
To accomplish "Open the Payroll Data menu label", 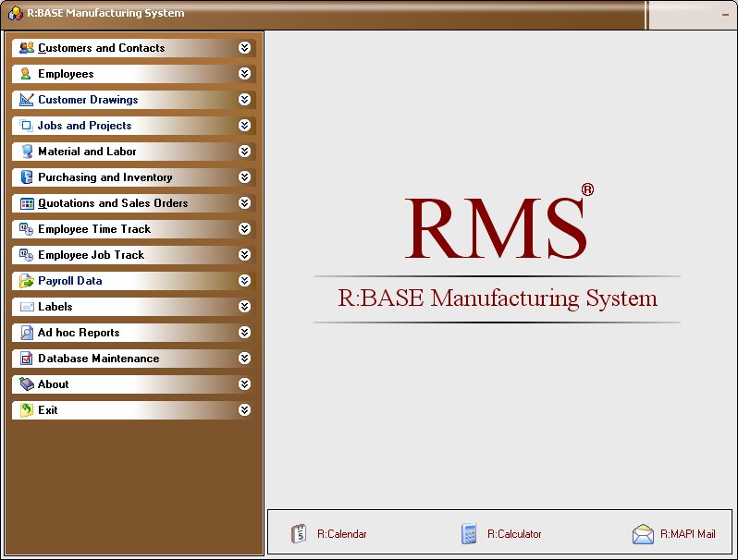I will tap(70, 281).
